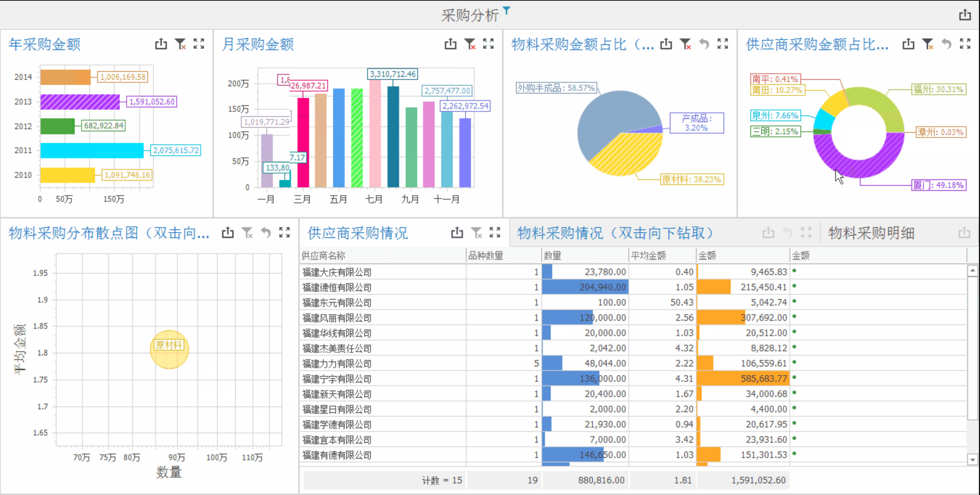Select the 福建东元有限公司 row

tap(633, 302)
